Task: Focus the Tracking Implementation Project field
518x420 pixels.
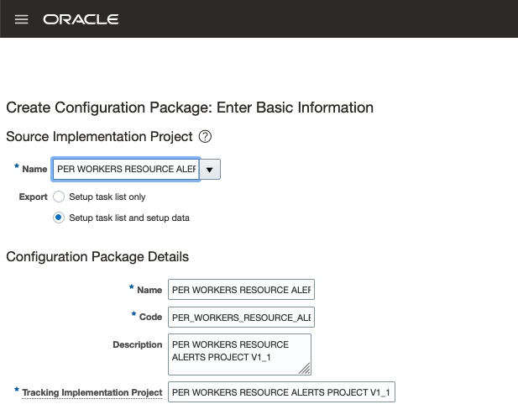Action: tap(281, 392)
